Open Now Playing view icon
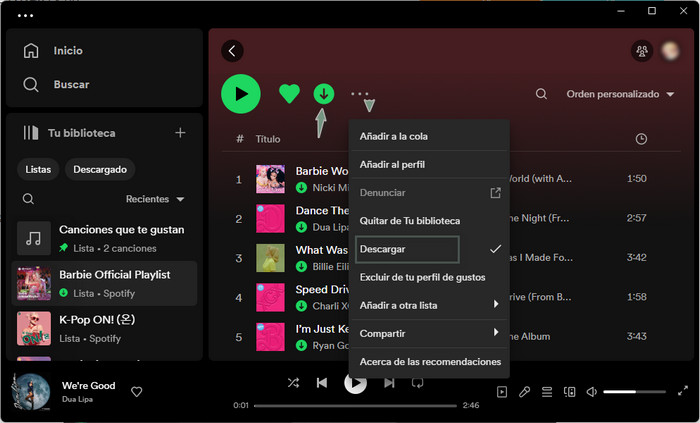This screenshot has width=700, height=423. point(502,392)
